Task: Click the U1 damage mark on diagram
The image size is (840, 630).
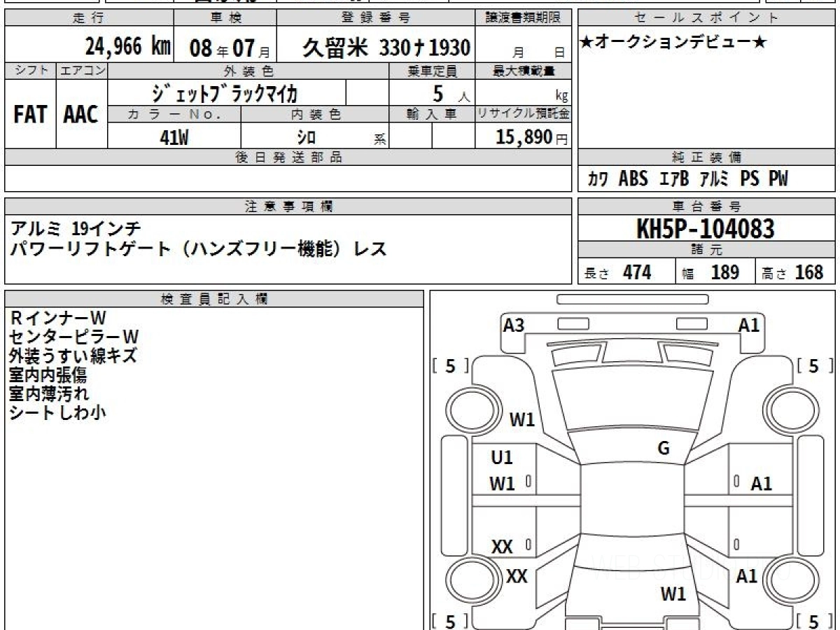Action: point(502,458)
